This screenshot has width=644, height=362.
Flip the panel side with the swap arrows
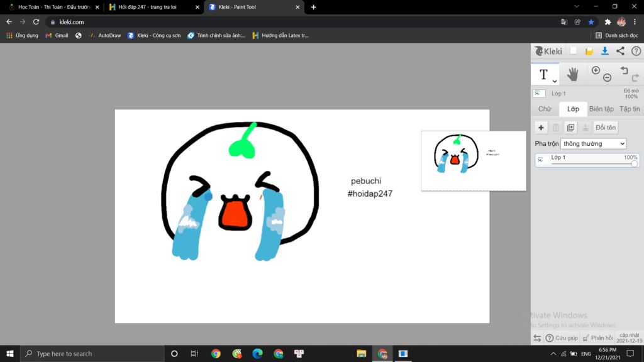coord(537,338)
